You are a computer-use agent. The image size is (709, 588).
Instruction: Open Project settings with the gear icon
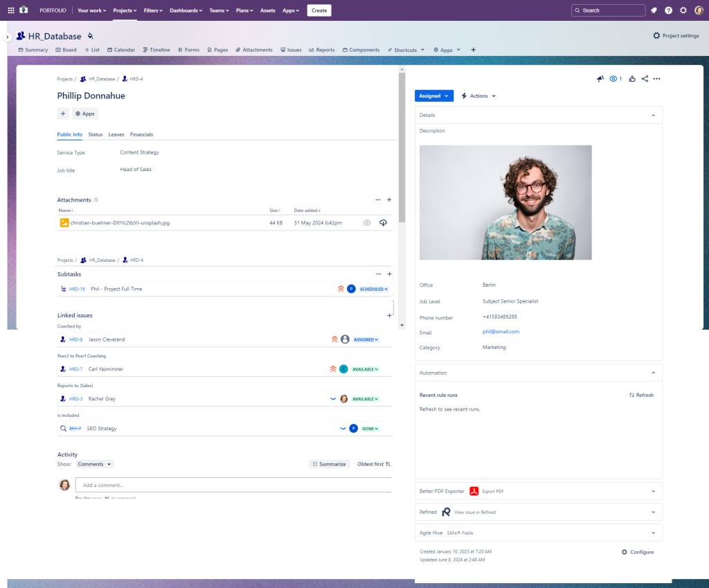tap(675, 35)
